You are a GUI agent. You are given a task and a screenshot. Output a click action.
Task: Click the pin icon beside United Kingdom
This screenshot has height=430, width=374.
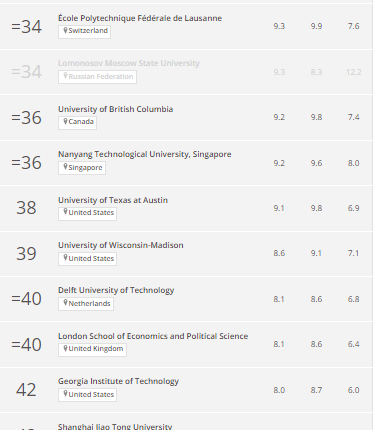pyautogui.click(x=65, y=348)
